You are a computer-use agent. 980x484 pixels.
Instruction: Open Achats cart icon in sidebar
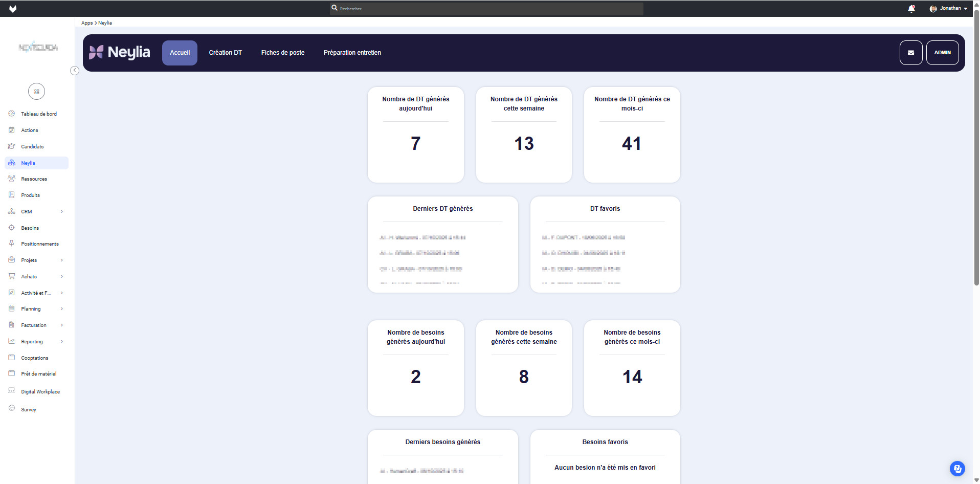(12, 276)
